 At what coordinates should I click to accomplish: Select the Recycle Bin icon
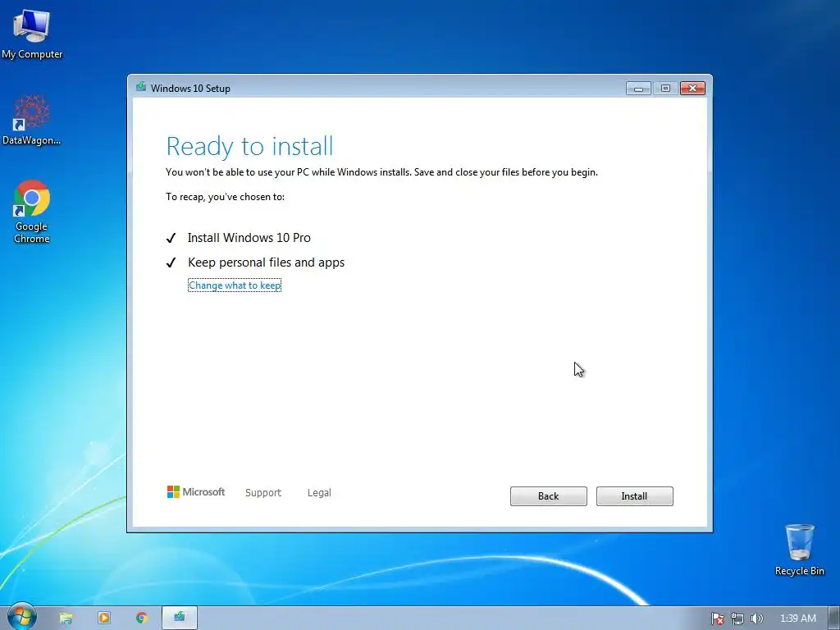(799, 550)
